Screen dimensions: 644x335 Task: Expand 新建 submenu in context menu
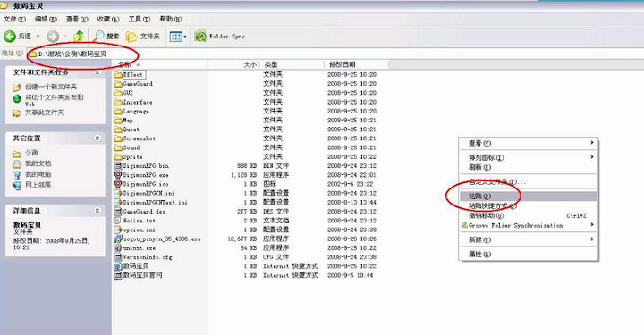(x=528, y=240)
